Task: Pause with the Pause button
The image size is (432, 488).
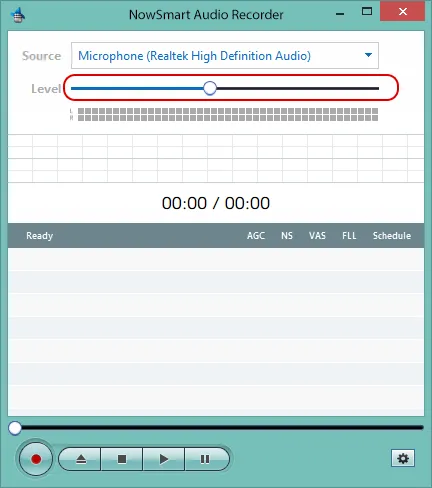Action: [206, 459]
